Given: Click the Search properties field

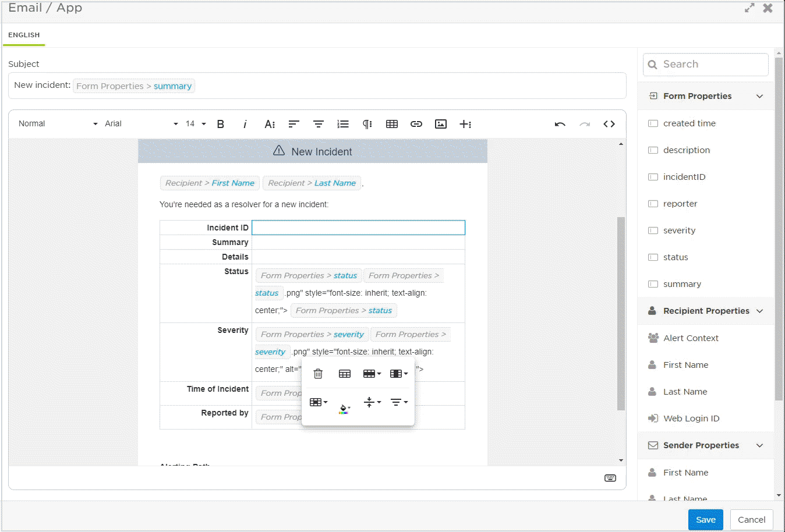Looking at the screenshot, I should [x=706, y=65].
